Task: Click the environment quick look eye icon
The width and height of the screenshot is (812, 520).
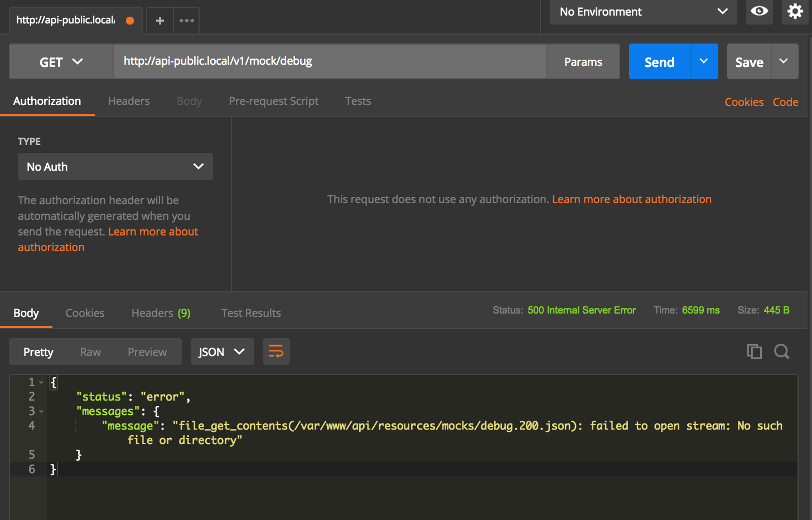Action: (x=759, y=11)
